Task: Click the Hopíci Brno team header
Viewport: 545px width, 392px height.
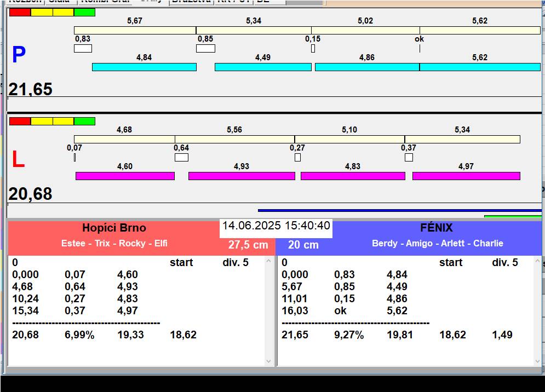Action: [114, 228]
